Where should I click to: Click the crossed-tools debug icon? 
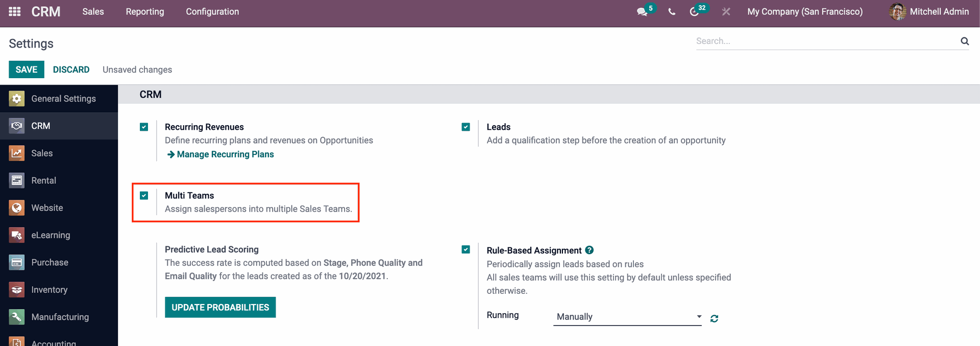pos(726,11)
